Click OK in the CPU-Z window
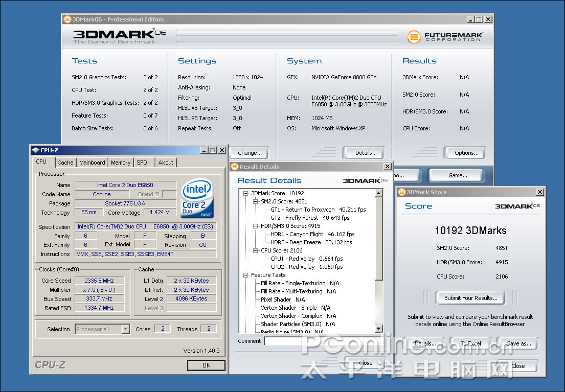The width and height of the screenshot is (565, 392). click(206, 365)
